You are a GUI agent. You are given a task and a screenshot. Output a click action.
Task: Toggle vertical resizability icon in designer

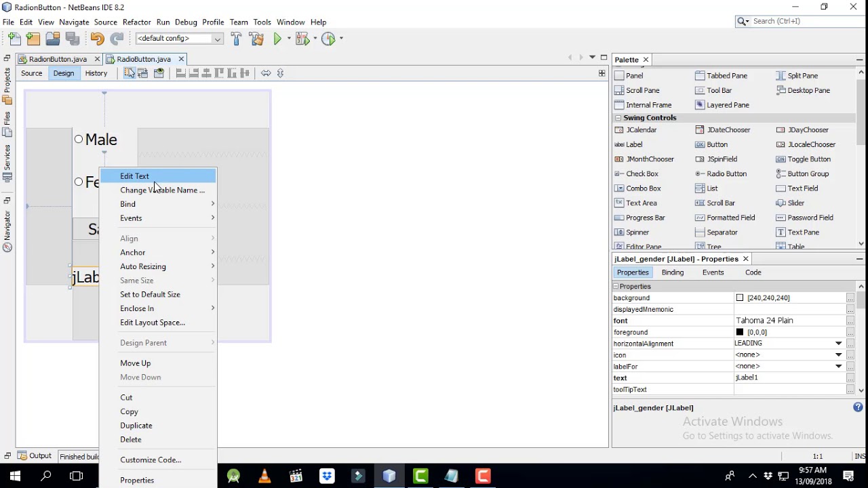pos(281,73)
